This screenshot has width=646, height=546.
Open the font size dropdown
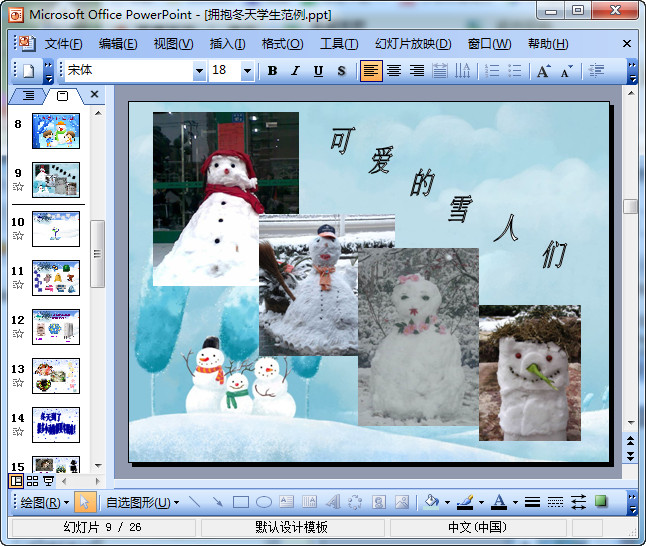click(247, 71)
